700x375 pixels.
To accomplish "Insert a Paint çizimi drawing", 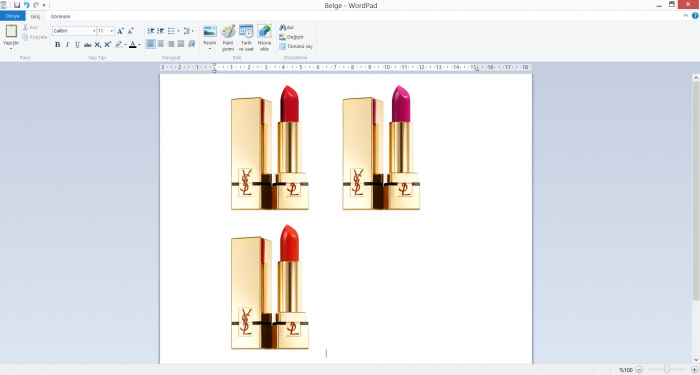I will point(228,38).
